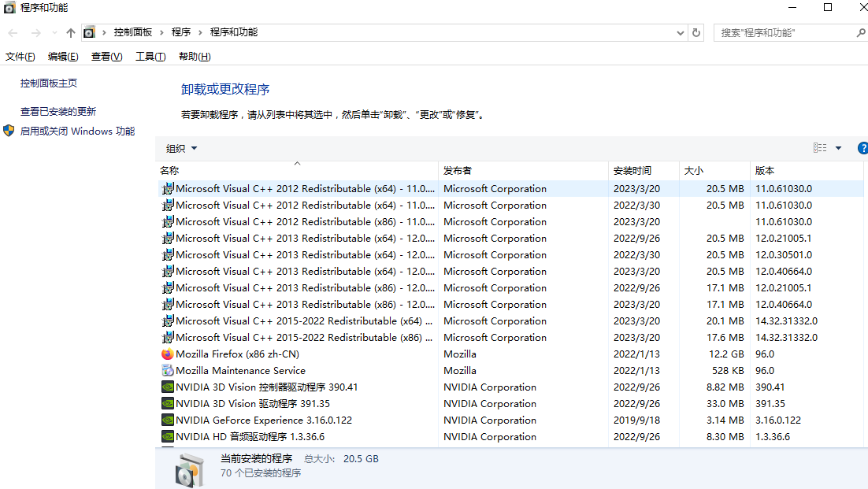The width and height of the screenshot is (868, 489).
Task: Open the 文件(F) menu
Action: (x=20, y=57)
